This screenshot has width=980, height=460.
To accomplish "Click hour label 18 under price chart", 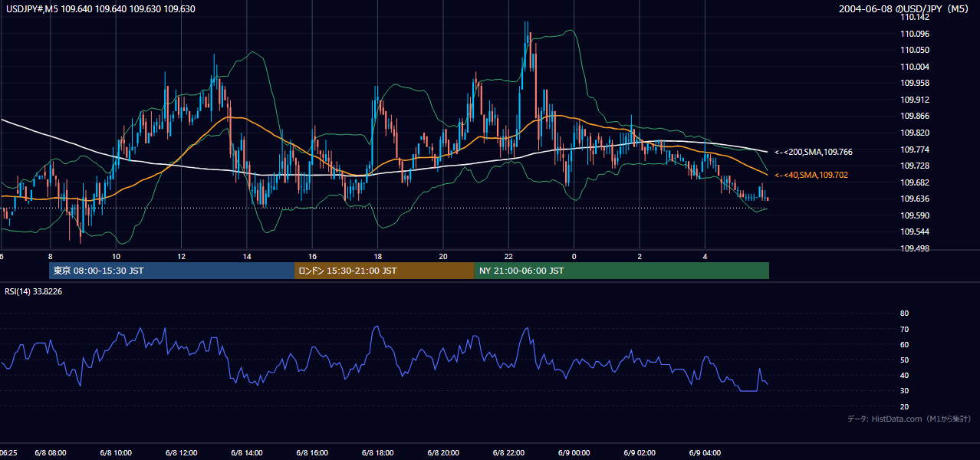I will click(377, 256).
